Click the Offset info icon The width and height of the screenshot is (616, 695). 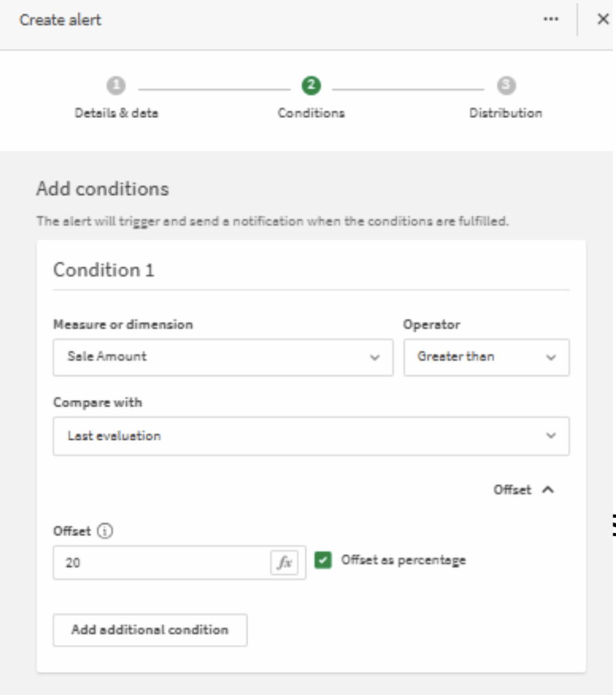[105, 532]
